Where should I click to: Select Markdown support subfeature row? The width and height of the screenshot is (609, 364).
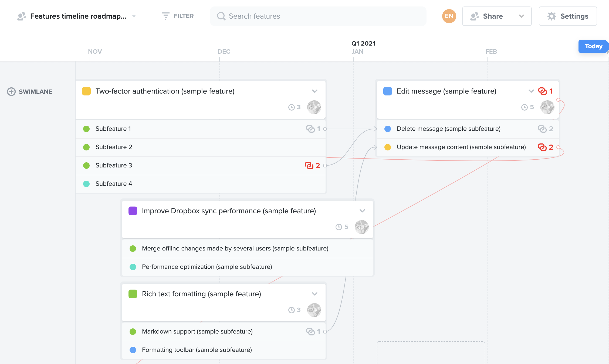[224, 332]
